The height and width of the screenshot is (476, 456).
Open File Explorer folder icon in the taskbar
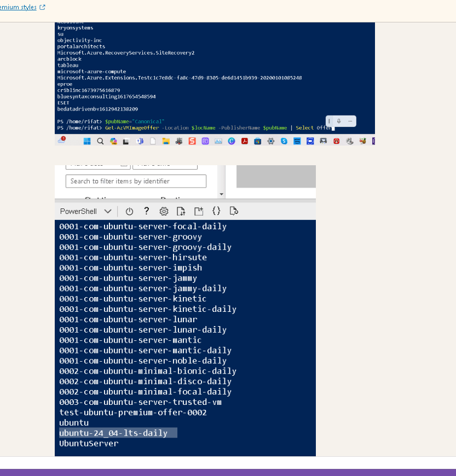point(165,141)
